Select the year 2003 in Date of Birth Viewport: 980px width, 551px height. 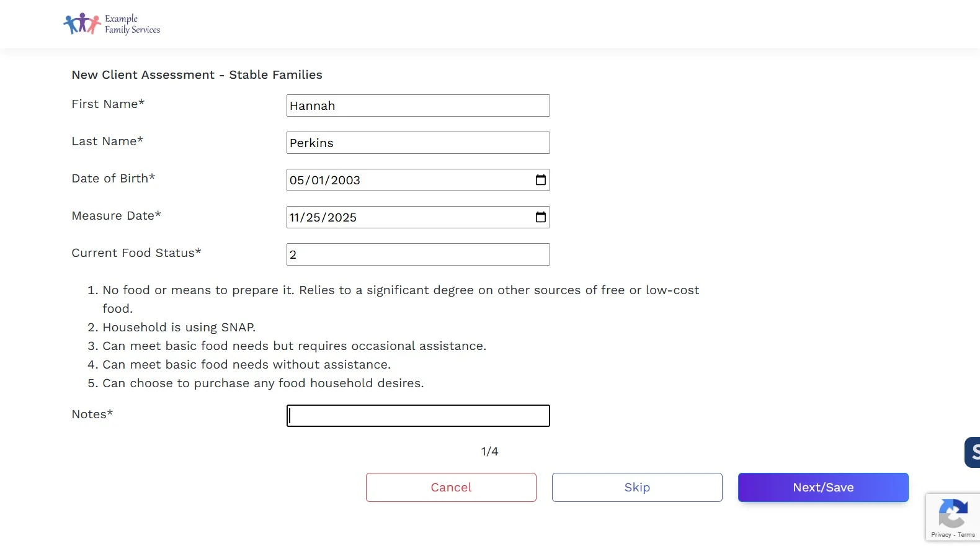[345, 180]
